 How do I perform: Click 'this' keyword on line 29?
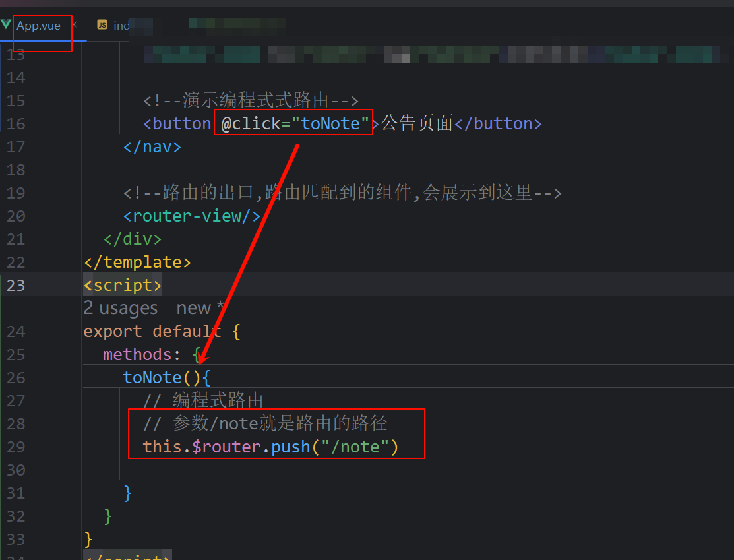pyautogui.click(x=162, y=447)
